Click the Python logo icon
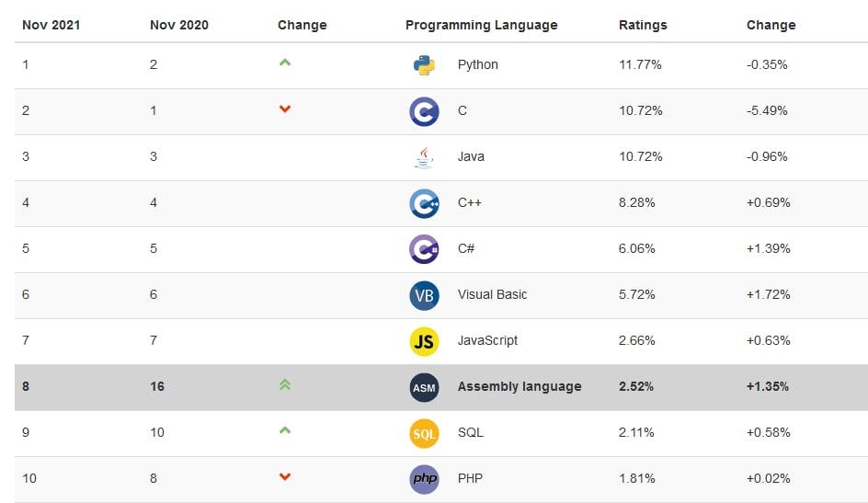Screen dimensions: 868x503 (x=424, y=65)
